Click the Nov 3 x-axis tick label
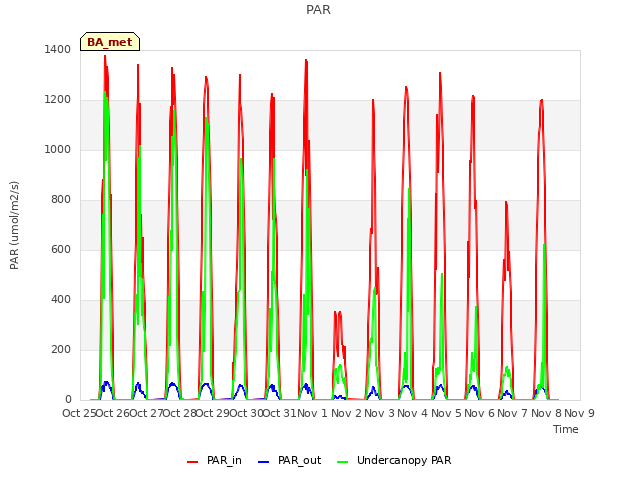 [379, 413]
